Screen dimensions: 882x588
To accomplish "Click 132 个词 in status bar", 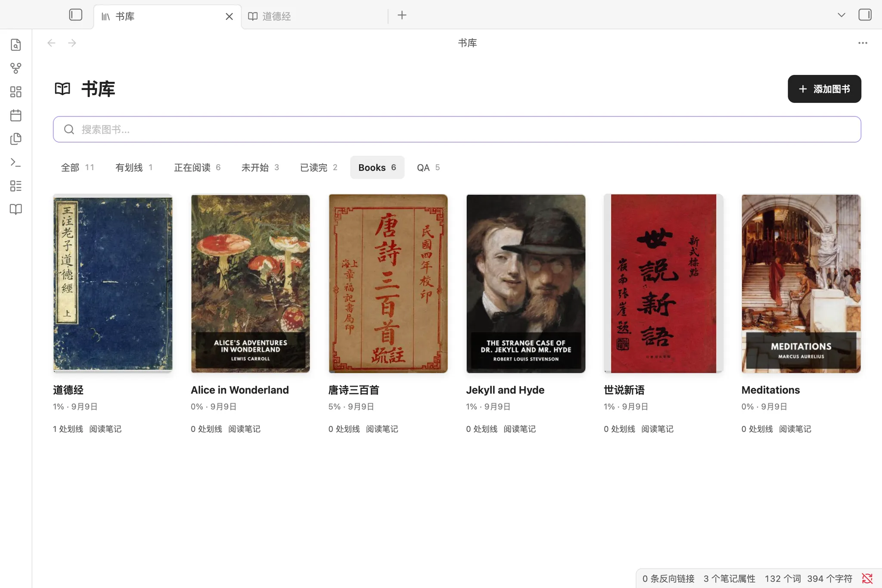I will tap(783, 579).
